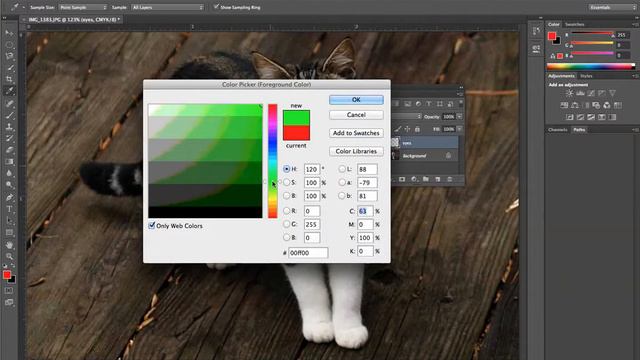Select the R red radio button
Viewport: 640px width, 360px height.
point(287,211)
